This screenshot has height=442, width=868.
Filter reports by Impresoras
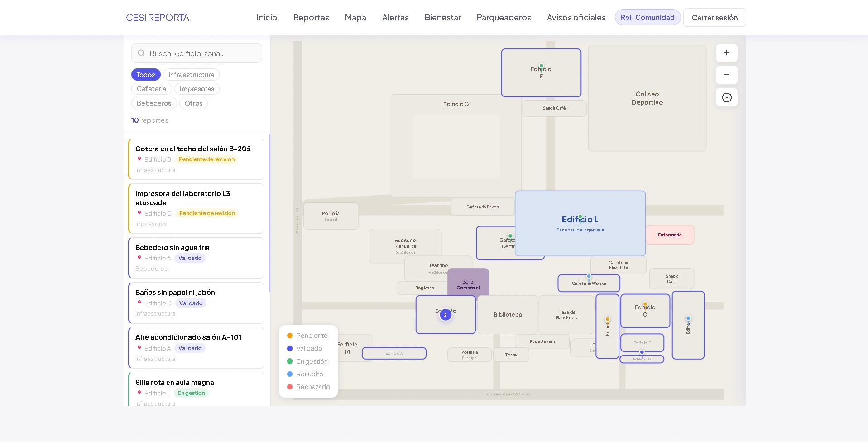(197, 89)
